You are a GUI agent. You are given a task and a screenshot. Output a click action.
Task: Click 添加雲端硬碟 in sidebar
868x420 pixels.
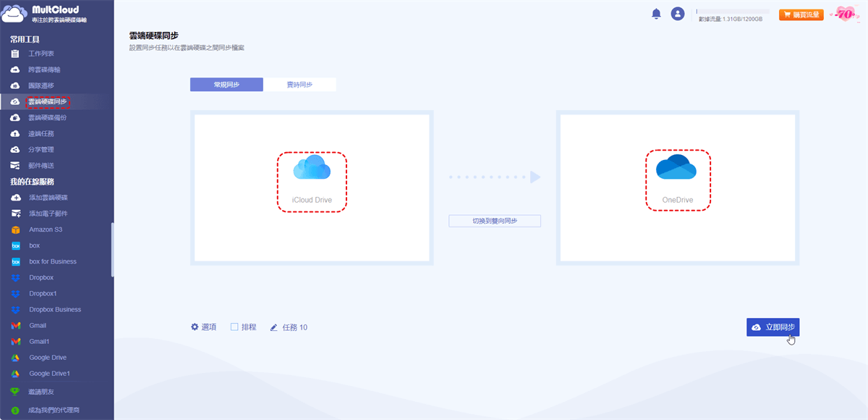[48, 198]
